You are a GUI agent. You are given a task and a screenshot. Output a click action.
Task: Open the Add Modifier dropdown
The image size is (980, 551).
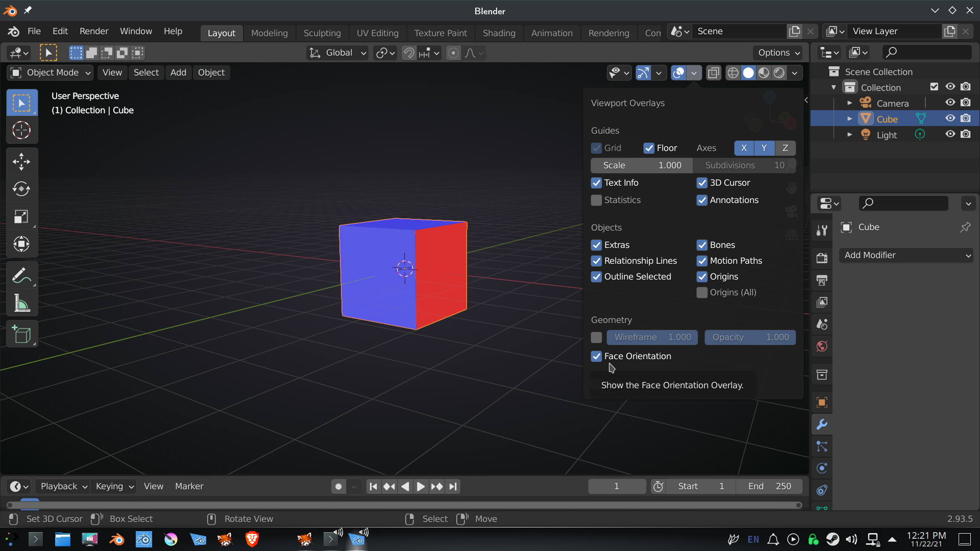[906, 255]
